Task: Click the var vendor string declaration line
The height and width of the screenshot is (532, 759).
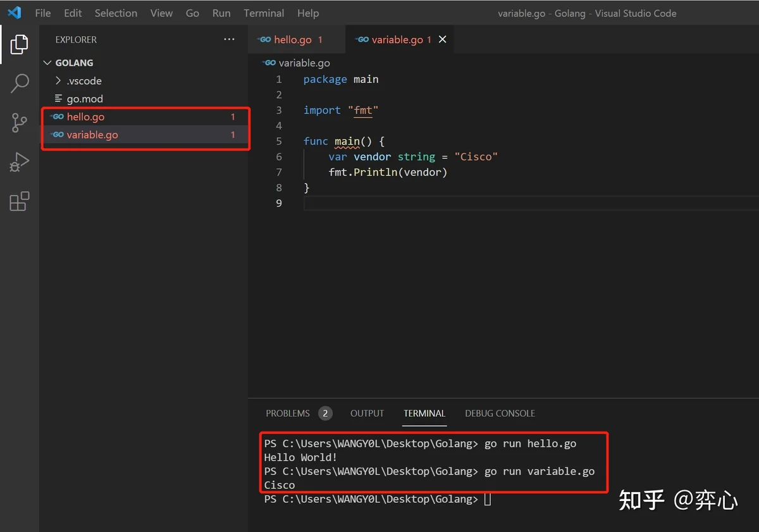Action: coord(414,156)
